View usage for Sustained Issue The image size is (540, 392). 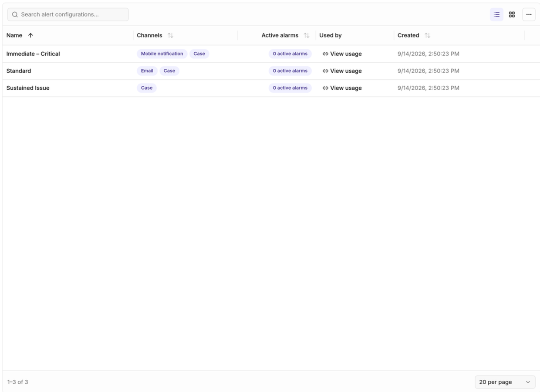tap(342, 88)
